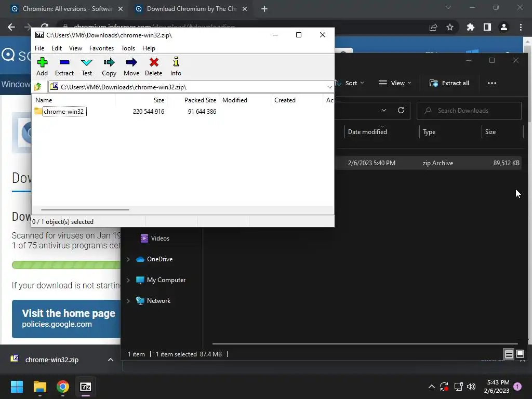532x399 pixels.
Task: Open Chrome profile avatar menu
Action: [x=504, y=27]
